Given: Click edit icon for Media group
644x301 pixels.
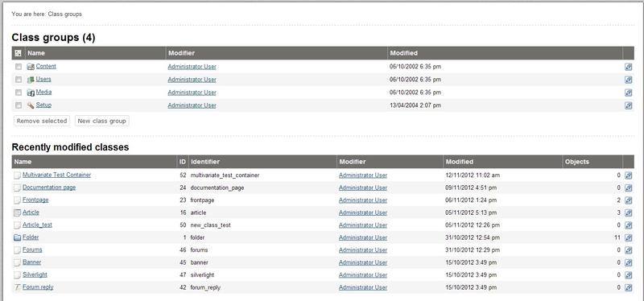Looking at the screenshot, I should click(x=628, y=93).
